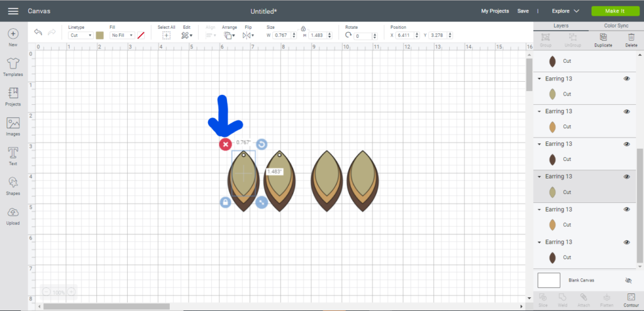Open the Explore machine dropdown

click(565, 11)
